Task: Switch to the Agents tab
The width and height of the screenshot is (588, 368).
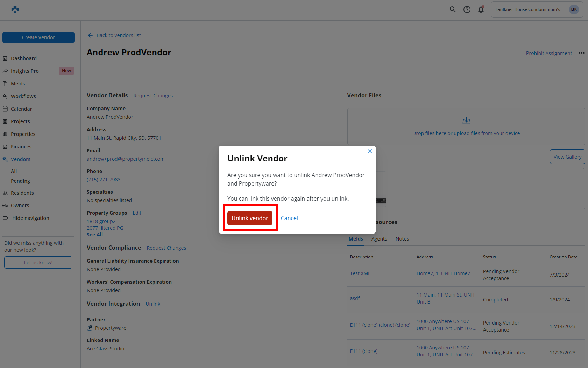Action: 379,239
